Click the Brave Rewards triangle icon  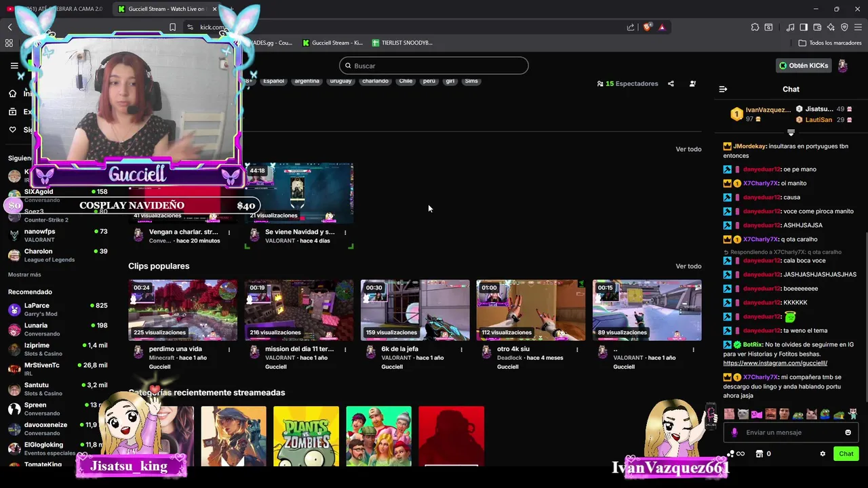[x=662, y=27]
